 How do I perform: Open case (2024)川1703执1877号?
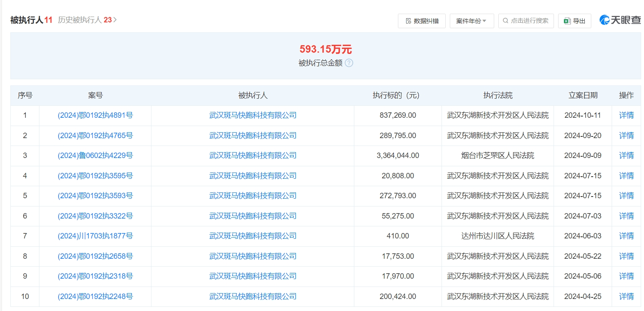pos(95,236)
